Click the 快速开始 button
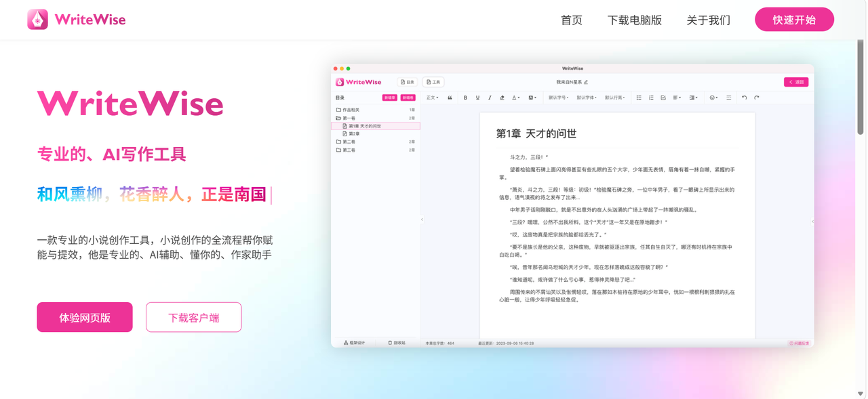 point(795,20)
